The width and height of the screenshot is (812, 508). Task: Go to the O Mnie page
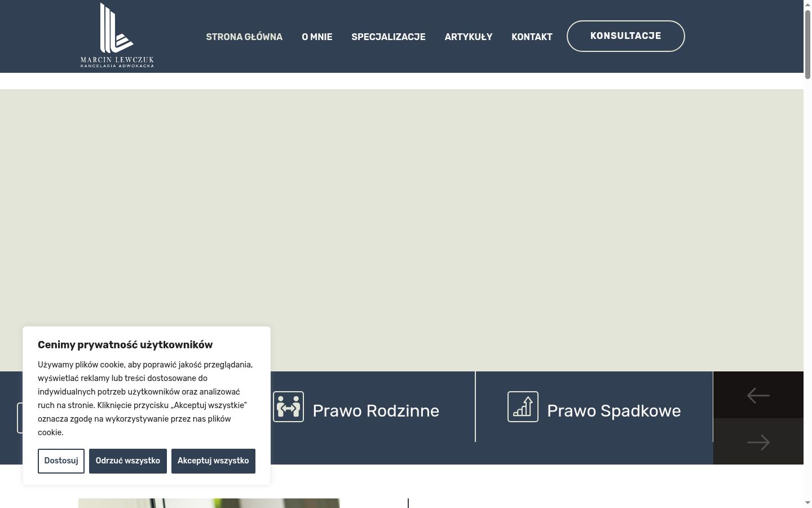tap(317, 37)
